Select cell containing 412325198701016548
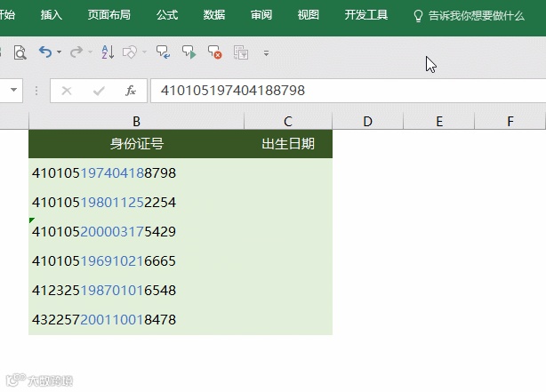This screenshot has width=546, height=392. pos(137,291)
